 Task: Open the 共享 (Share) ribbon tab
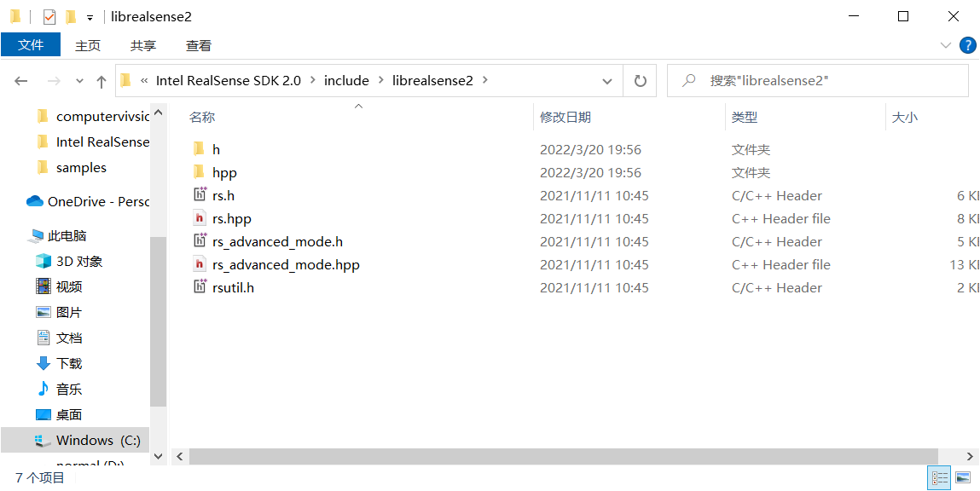[x=142, y=45]
